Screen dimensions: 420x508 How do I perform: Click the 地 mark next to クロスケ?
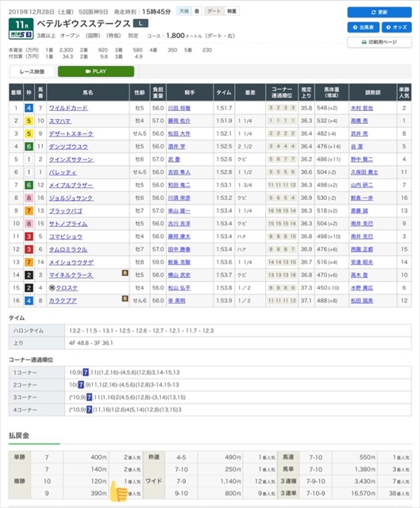pos(52,287)
